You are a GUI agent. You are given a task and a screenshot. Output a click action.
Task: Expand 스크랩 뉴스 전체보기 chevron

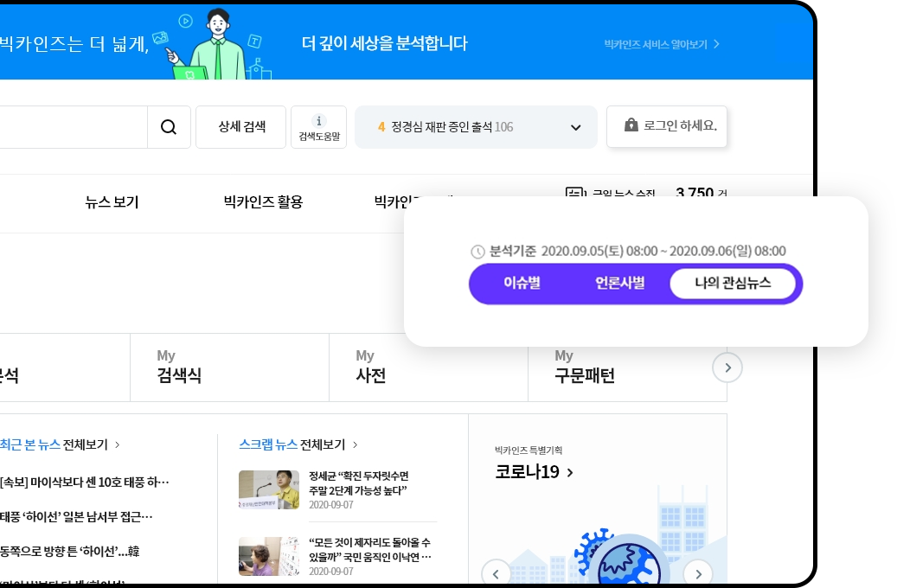[356, 444]
